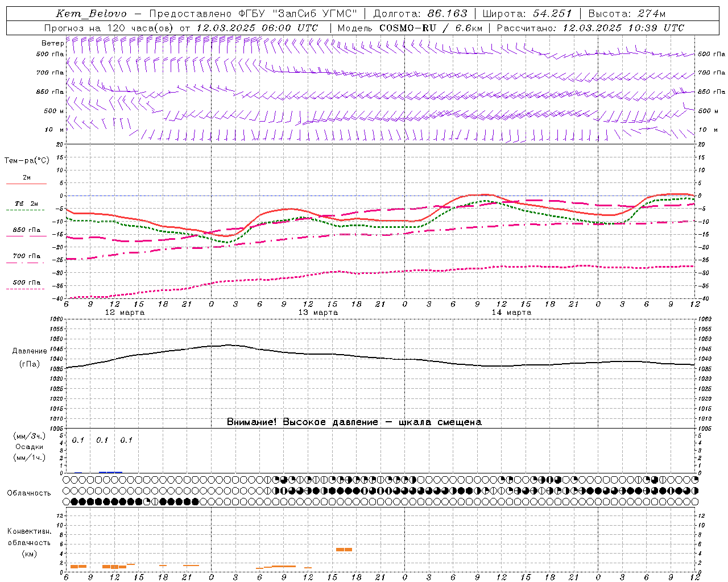Click the orange convective bar near 5 km
The width and height of the screenshot is (728, 582).
pos(344,550)
